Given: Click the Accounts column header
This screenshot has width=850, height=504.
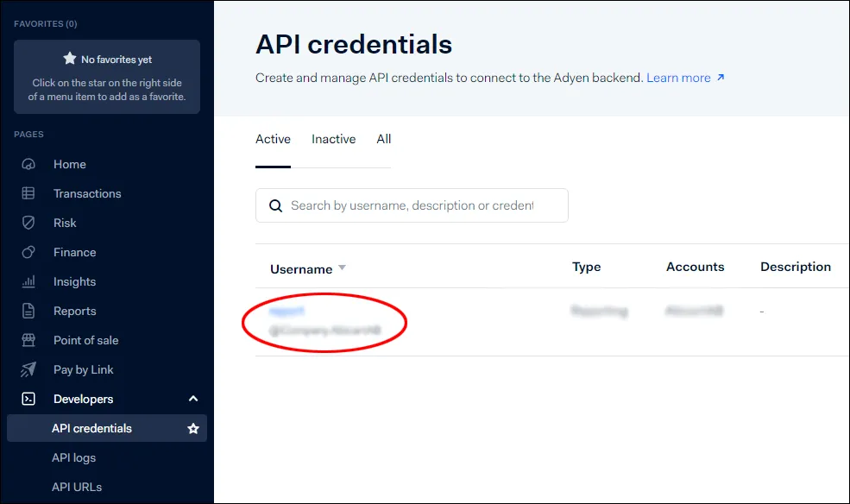Looking at the screenshot, I should click(695, 267).
